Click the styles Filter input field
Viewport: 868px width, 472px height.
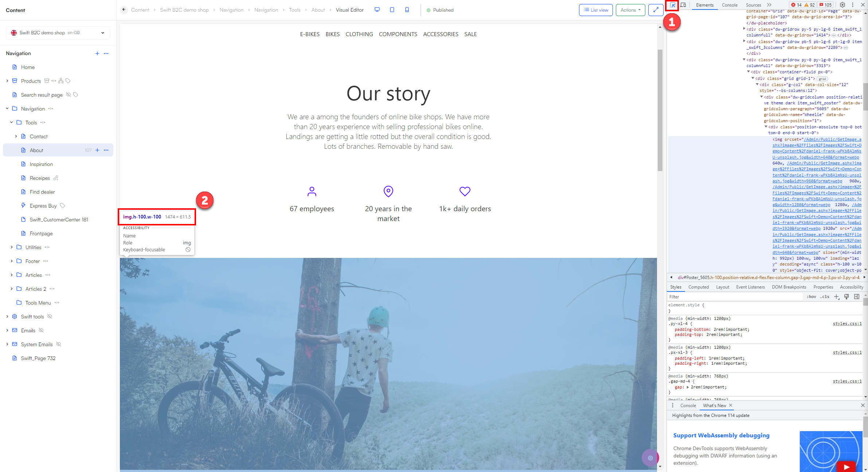tap(734, 297)
